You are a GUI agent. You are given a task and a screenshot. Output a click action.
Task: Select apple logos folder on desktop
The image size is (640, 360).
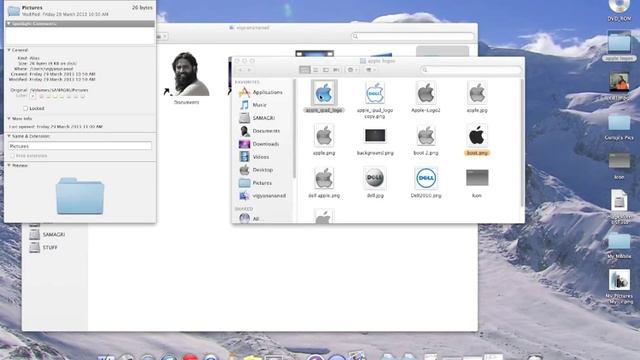tap(619, 46)
